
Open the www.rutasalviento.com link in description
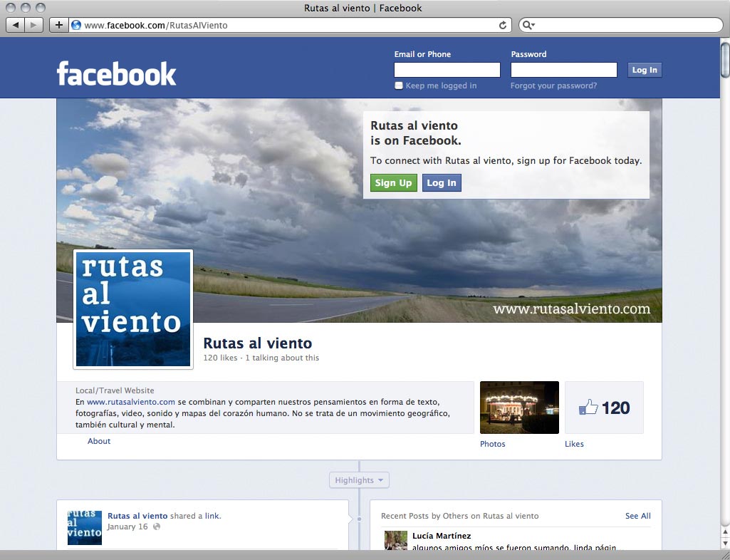coord(131,402)
